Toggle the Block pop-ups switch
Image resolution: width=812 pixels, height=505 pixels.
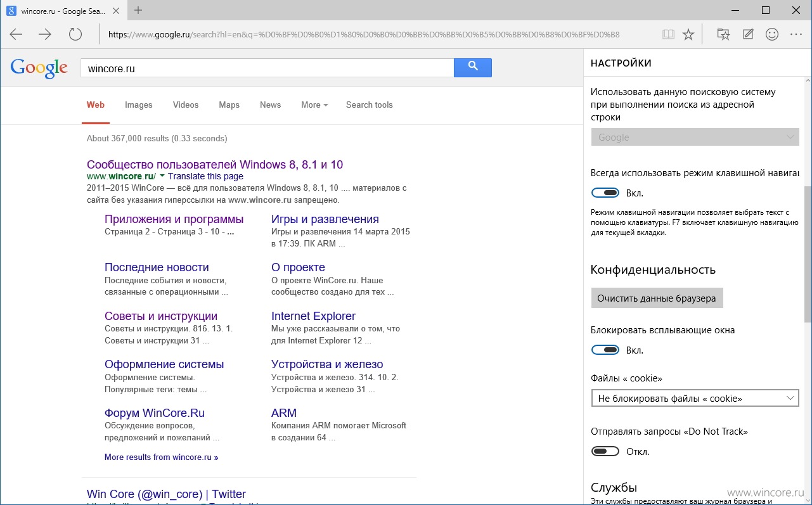point(605,350)
